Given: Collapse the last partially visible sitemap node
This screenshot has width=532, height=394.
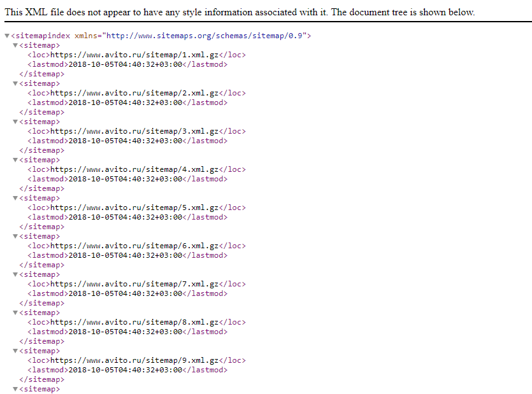Looking at the screenshot, I should click(15, 390).
